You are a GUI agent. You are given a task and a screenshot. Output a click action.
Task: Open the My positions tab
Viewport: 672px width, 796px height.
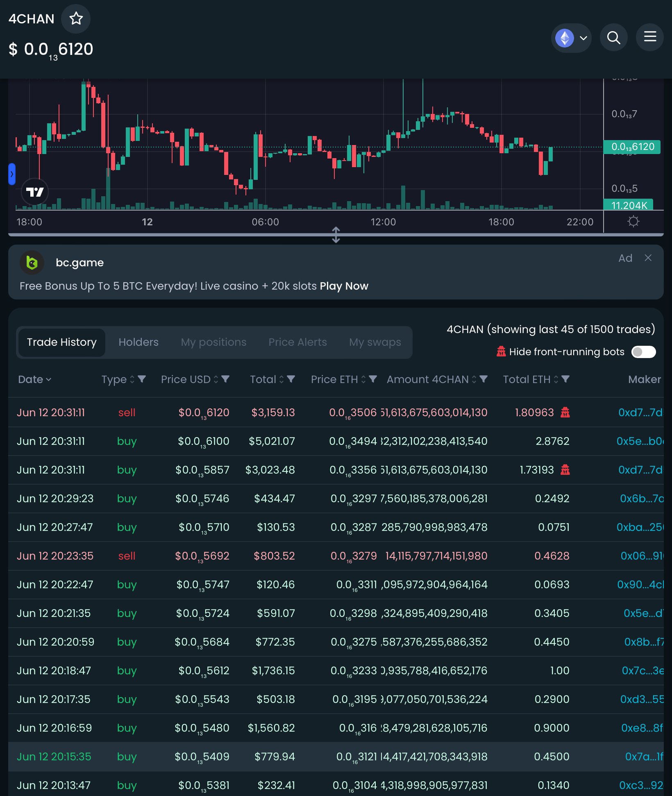(x=213, y=342)
